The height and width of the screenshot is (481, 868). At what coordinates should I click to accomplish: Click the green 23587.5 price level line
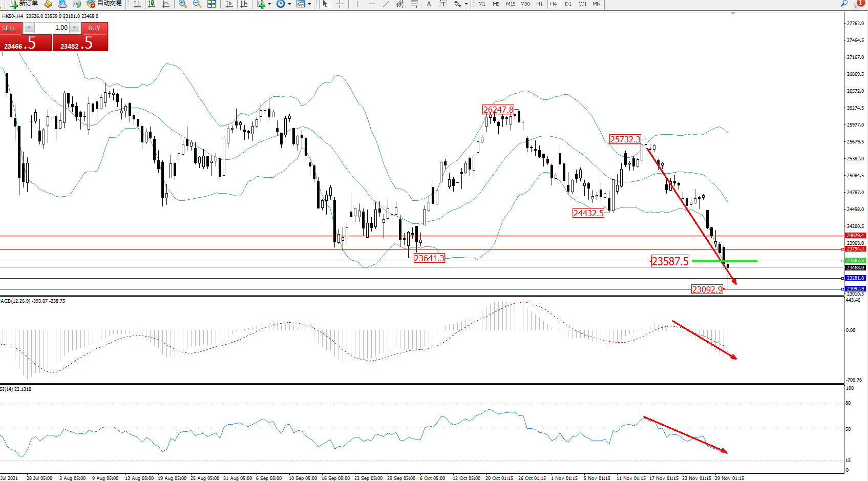point(724,261)
